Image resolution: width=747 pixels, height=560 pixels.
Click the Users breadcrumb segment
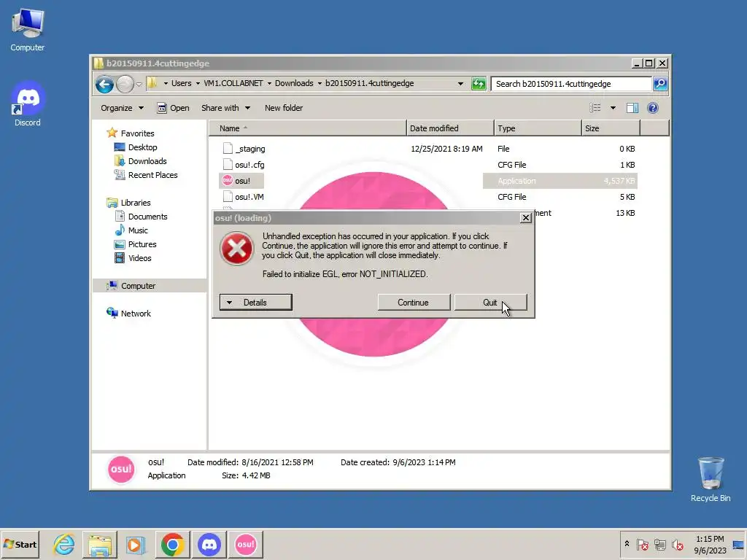pos(181,83)
